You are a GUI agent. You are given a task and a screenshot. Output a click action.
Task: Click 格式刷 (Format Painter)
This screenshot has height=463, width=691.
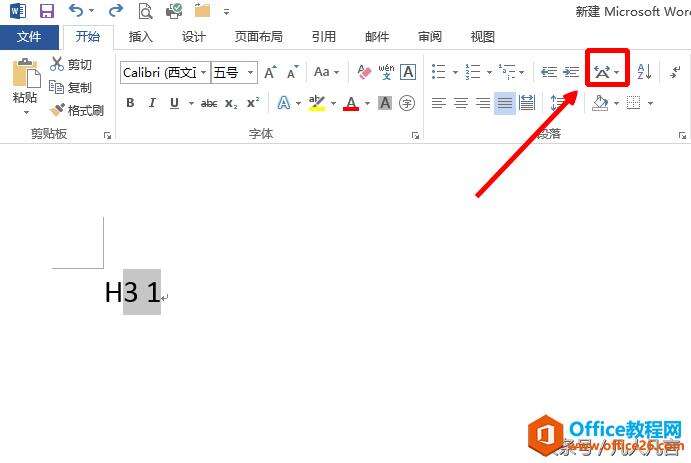click(x=77, y=110)
